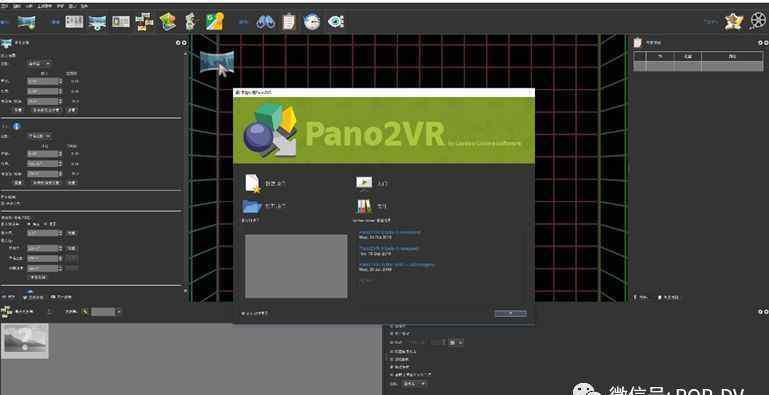769x395 pixels.
Task: Toggle the first checkbox in bottom-right options panel
Action: [x=391, y=326]
